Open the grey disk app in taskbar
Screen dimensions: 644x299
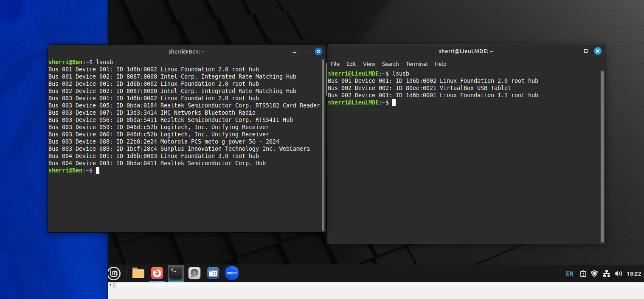click(194, 273)
